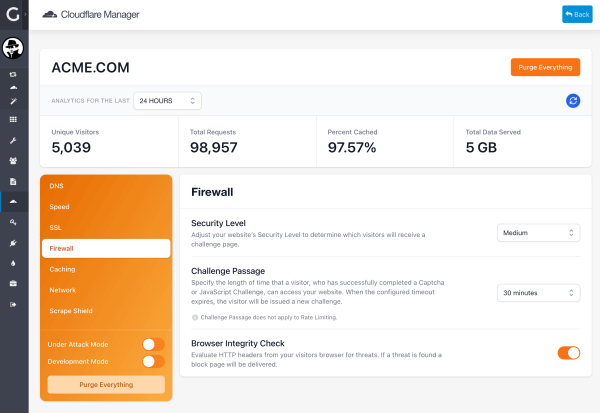Click the Cloudflare Manager title text
This screenshot has width=600, height=413.
pyautogui.click(x=100, y=15)
